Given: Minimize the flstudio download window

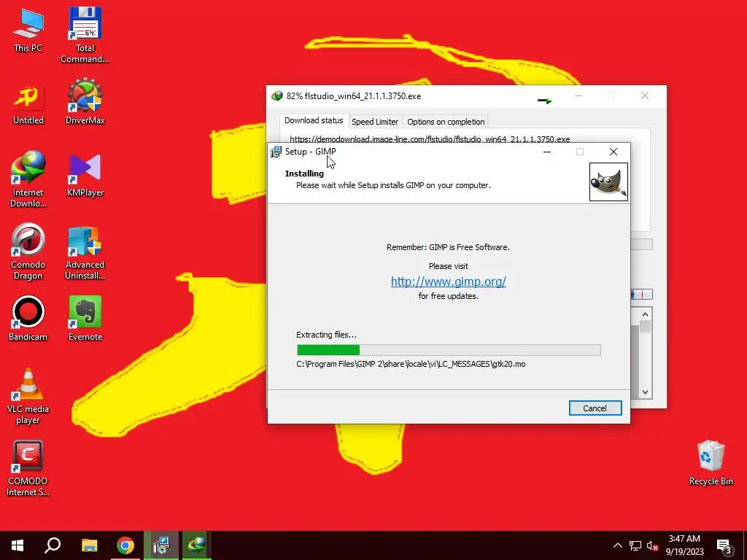Looking at the screenshot, I should click(578, 96).
